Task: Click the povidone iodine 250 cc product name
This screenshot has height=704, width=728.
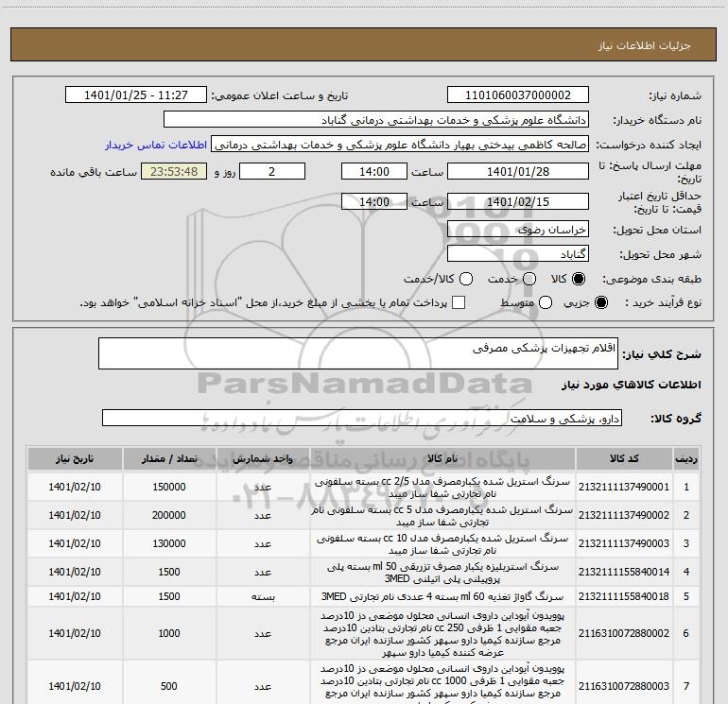Action: coord(442,634)
